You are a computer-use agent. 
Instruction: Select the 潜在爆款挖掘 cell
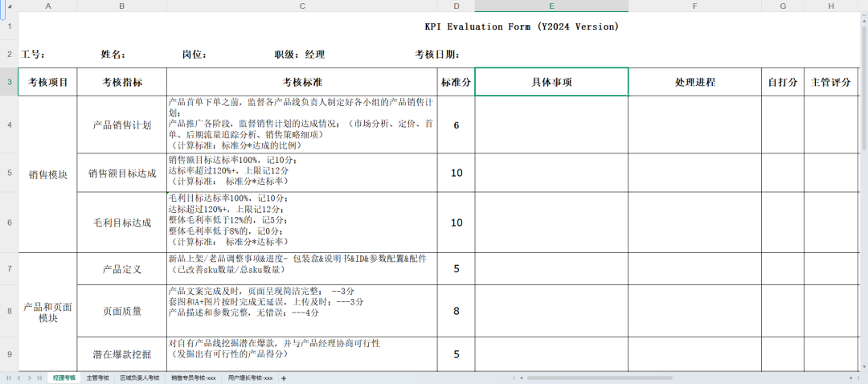pyautogui.click(x=122, y=354)
